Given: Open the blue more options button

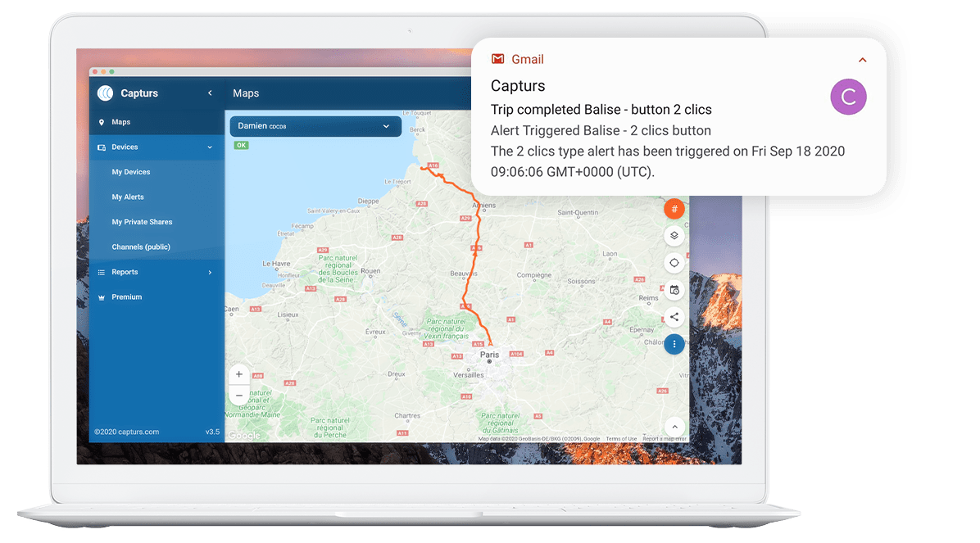Looking at the screenshot, I should pyautogui.click(x=674, y=344).
